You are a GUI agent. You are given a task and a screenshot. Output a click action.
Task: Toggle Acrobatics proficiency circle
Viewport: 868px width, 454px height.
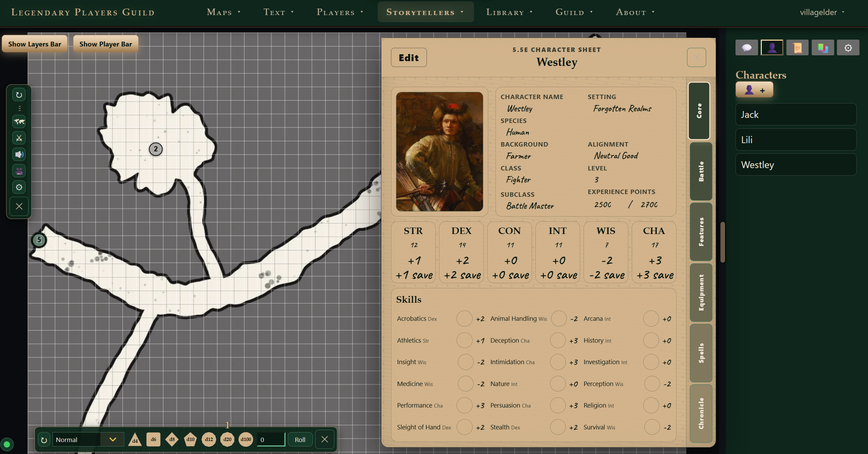464,319
